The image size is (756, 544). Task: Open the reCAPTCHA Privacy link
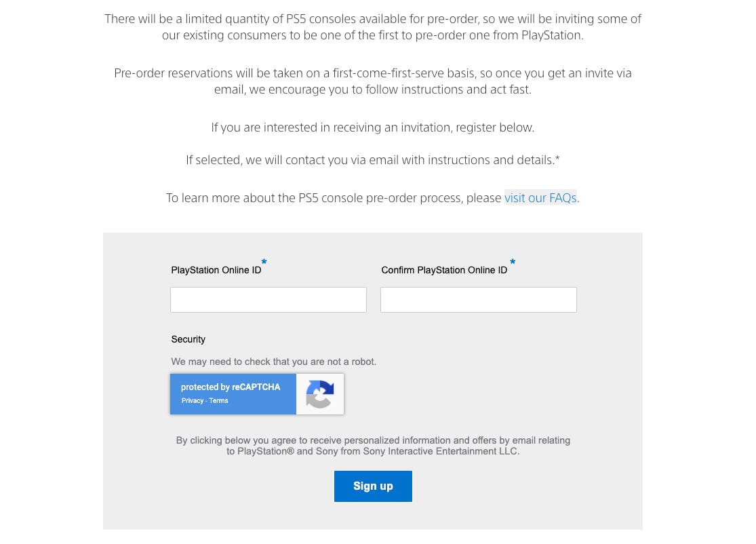pyautogui.click(x=193, y=400)
